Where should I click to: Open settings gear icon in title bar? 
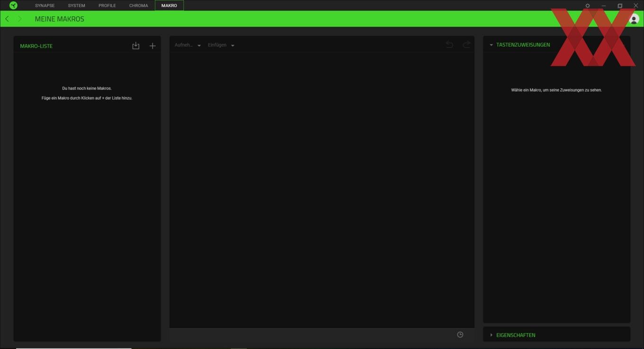click(x=588, y=6)
